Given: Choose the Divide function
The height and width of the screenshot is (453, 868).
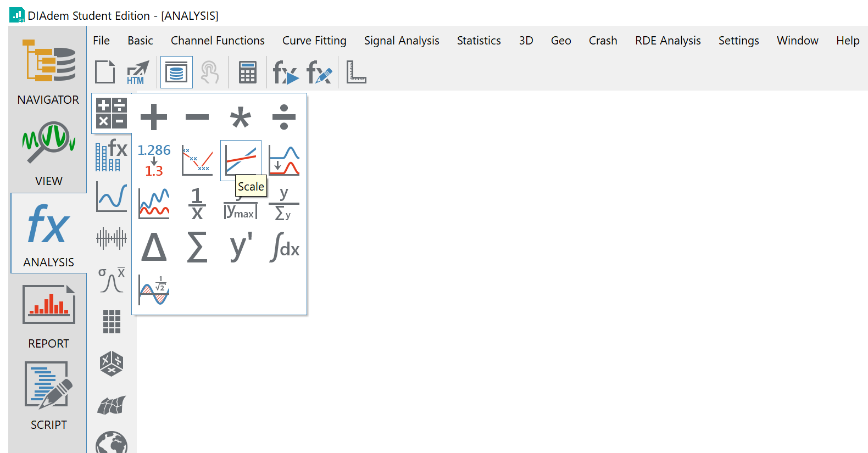Looking at the screenshot, I should coord(284,117).
